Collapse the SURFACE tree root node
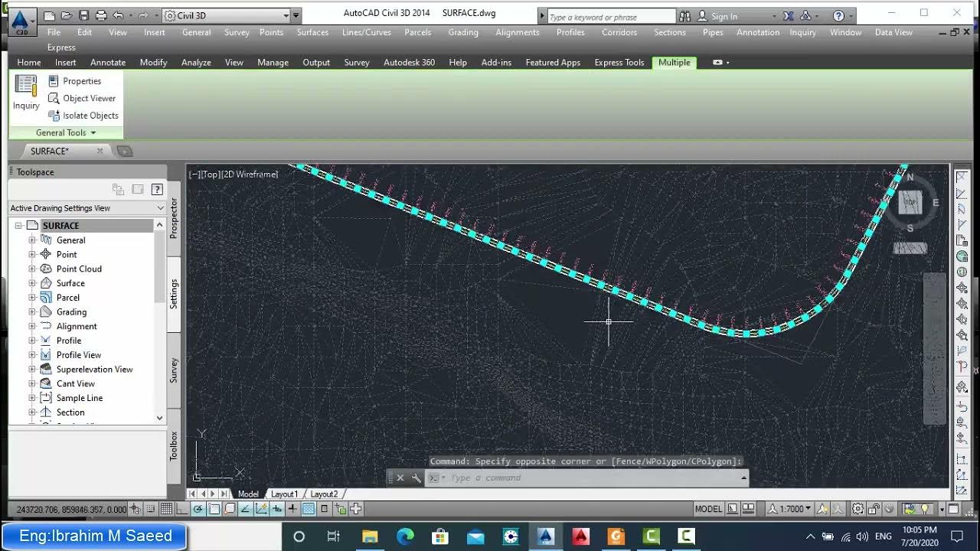Viewport: 980px width, 551px height. (18, 226)
